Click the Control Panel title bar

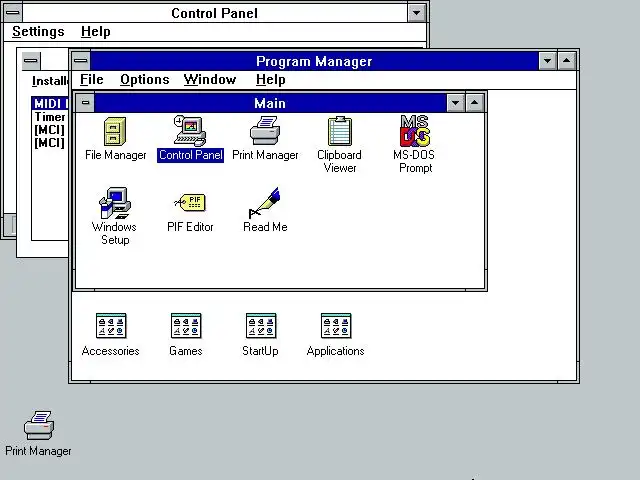click(215, 13)
